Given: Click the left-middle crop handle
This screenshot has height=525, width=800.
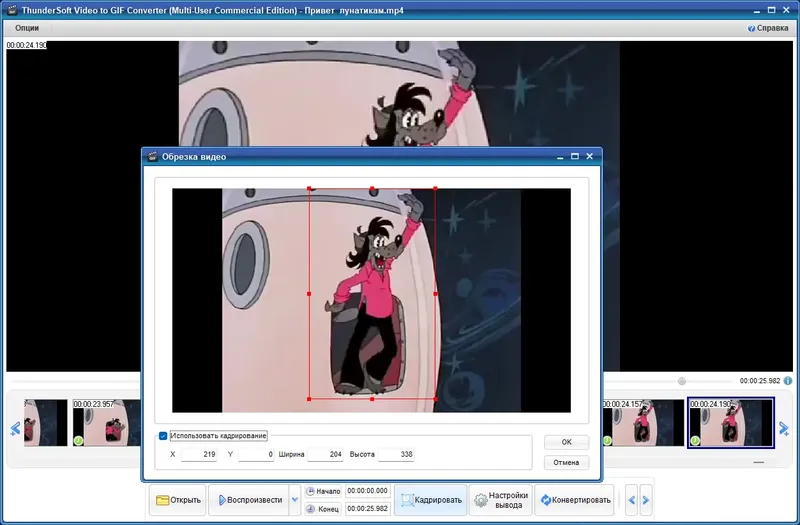Looking at the screenshot, I should tap(309, 294).
